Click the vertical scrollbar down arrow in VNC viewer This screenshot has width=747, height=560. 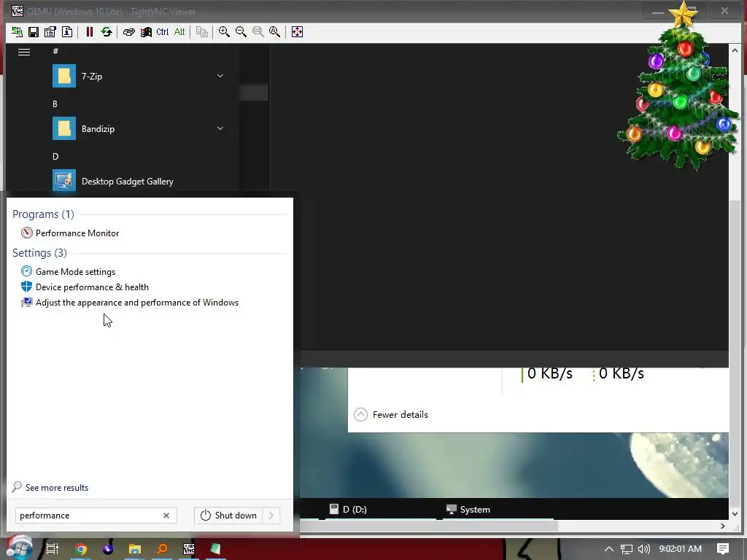pos(735,514)
